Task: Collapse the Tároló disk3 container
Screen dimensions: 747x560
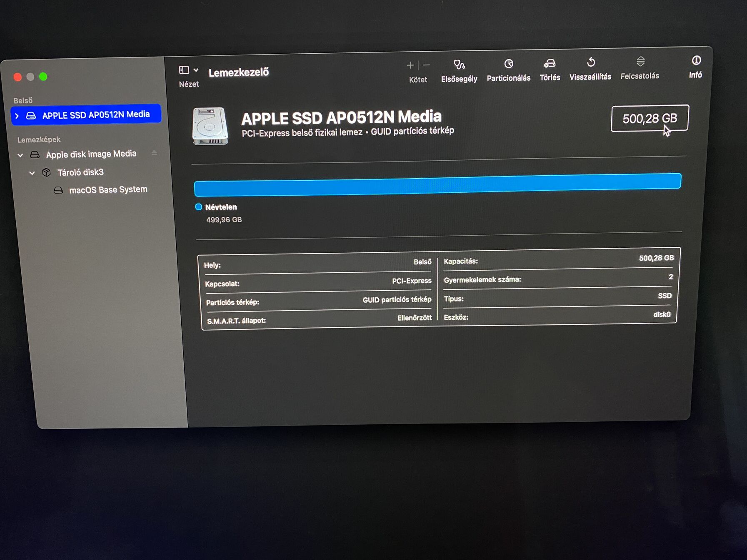Action: point(32,173)
